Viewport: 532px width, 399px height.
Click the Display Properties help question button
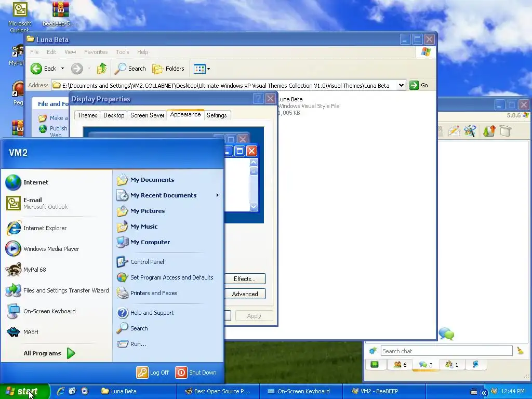(258, 99)
